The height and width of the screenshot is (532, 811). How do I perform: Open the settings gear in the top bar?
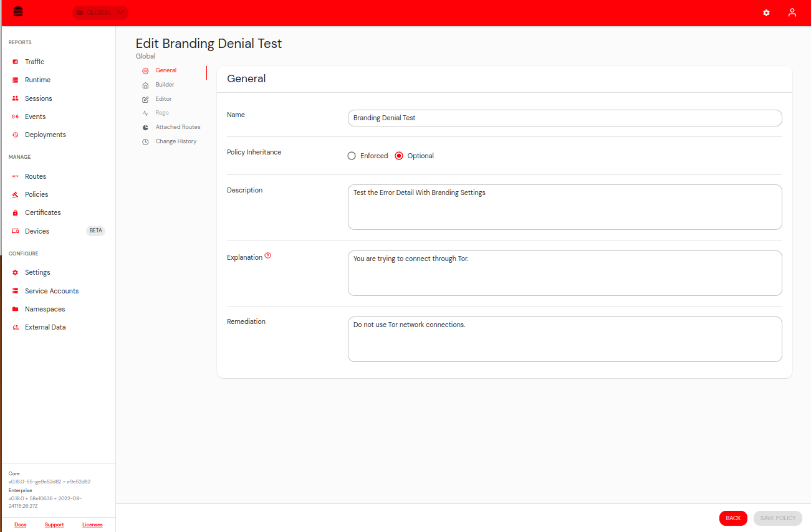tap(766, 12)
